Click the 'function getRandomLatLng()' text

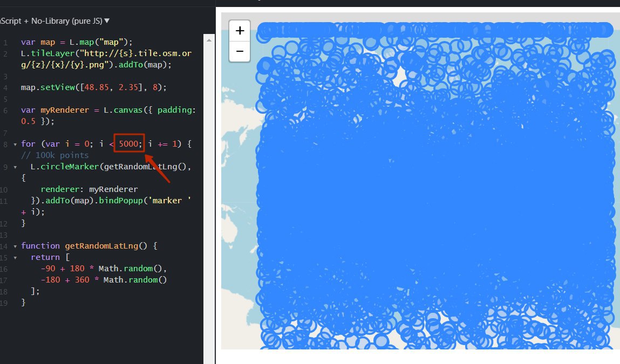tap(84, 246)
